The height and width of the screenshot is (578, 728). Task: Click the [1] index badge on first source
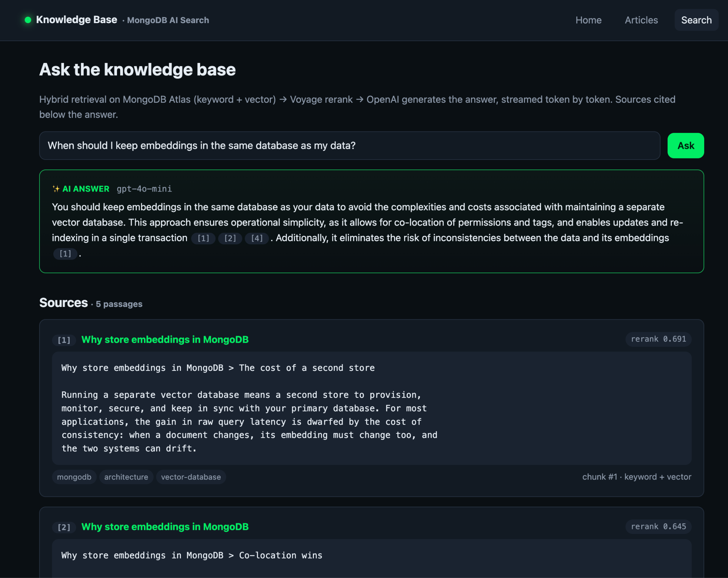pos(64,340)
